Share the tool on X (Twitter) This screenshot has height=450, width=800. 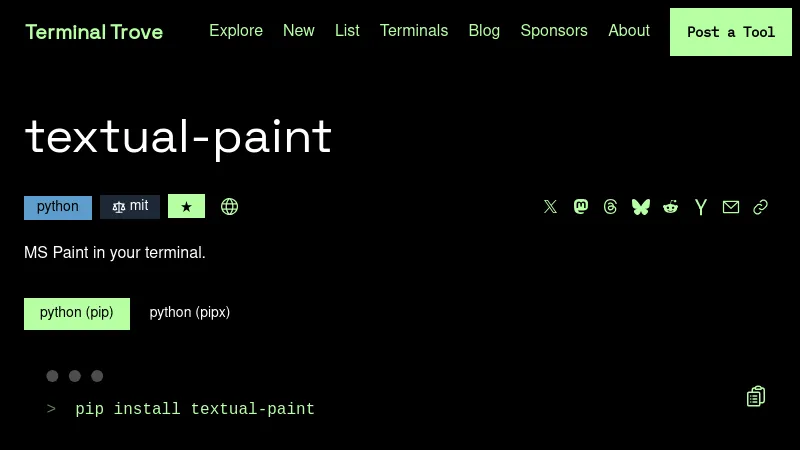point(550,207)
